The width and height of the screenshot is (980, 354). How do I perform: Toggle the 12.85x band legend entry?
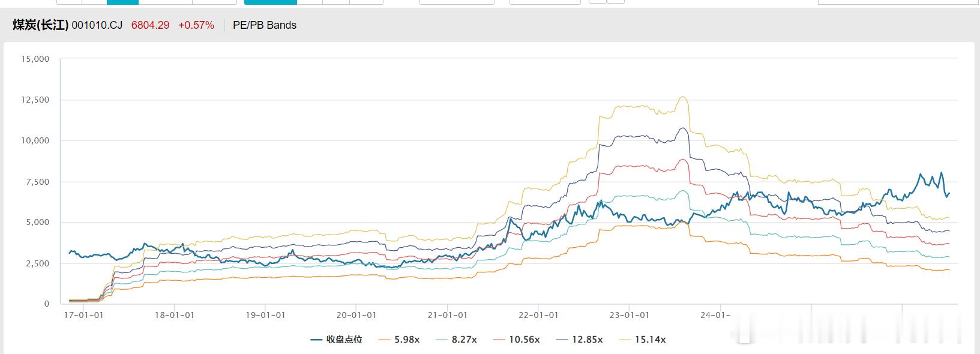coord(580,340)
